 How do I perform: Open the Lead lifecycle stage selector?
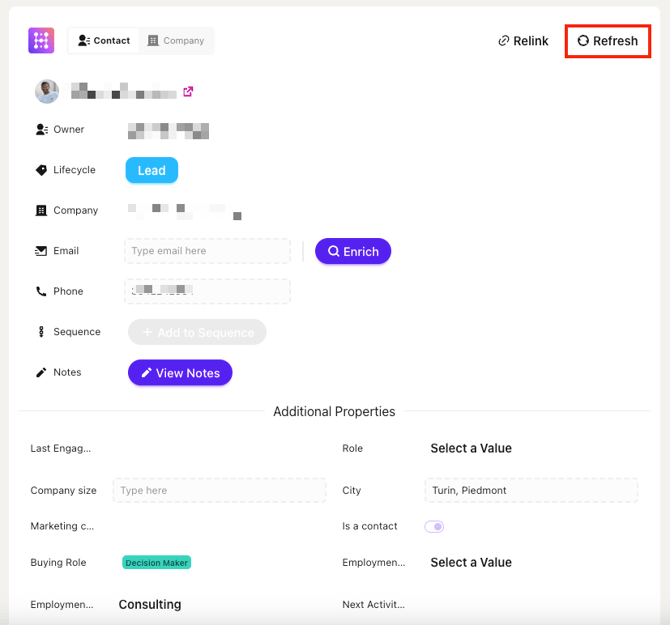(151, 170)
